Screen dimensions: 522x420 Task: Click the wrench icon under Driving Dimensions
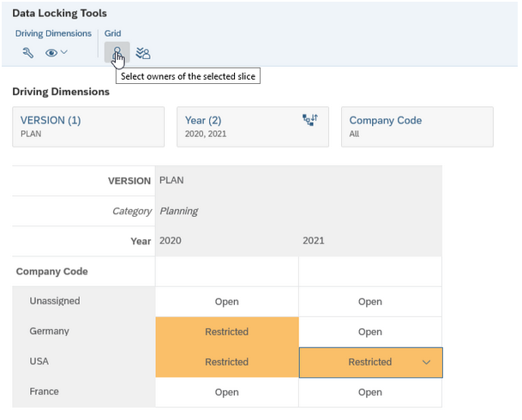click(27, 53)
